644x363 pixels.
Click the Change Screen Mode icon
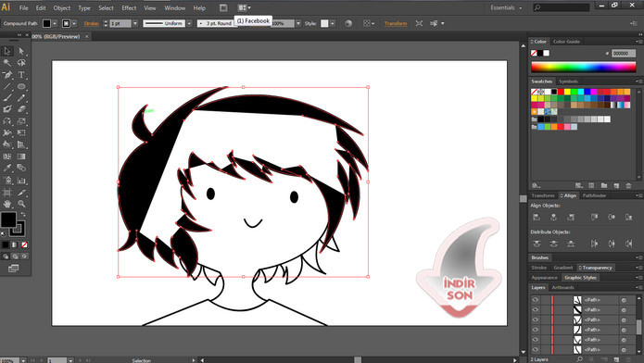point(13,269)
